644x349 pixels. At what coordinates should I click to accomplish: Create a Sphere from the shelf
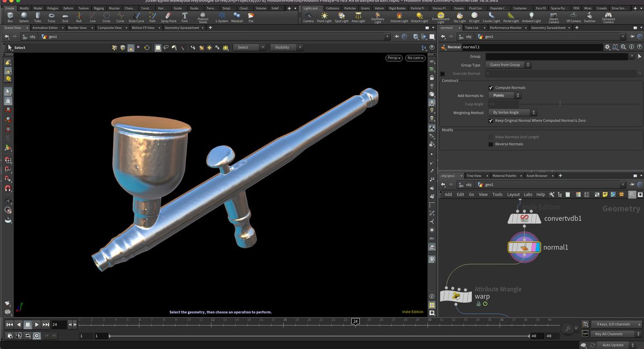tap(24, 17)
